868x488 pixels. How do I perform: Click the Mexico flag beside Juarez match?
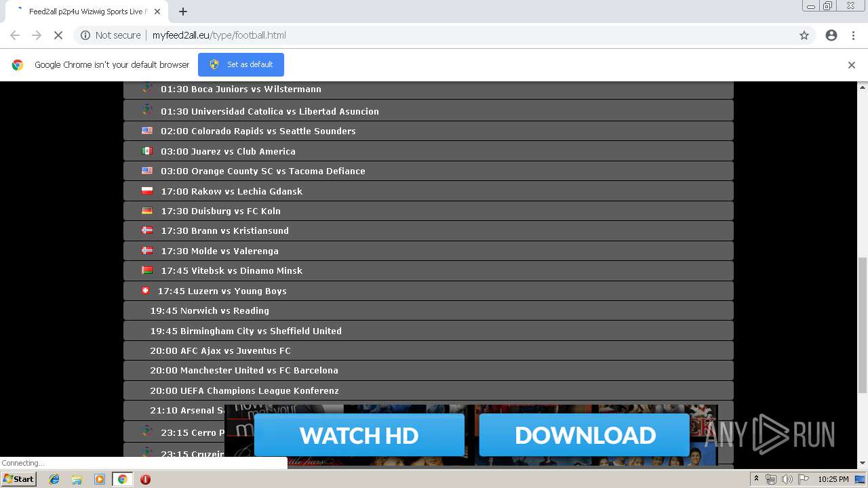click(147, 151)
